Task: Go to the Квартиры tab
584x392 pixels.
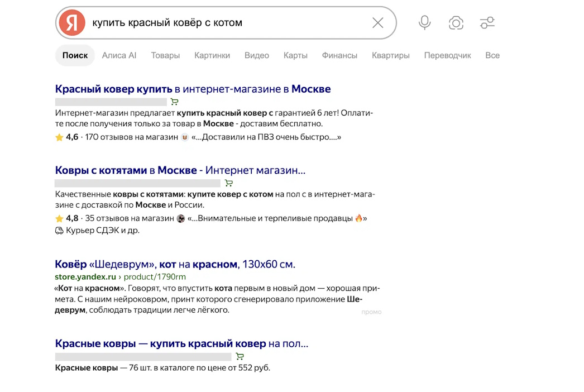Action: click(x=390, y=55)
